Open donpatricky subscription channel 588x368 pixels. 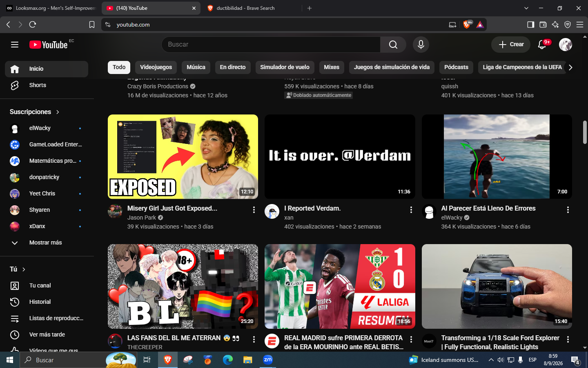point(47,177)
